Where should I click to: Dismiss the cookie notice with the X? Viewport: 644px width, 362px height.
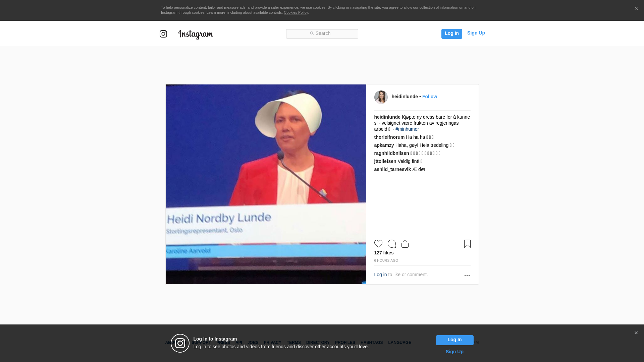click(636, 9)
